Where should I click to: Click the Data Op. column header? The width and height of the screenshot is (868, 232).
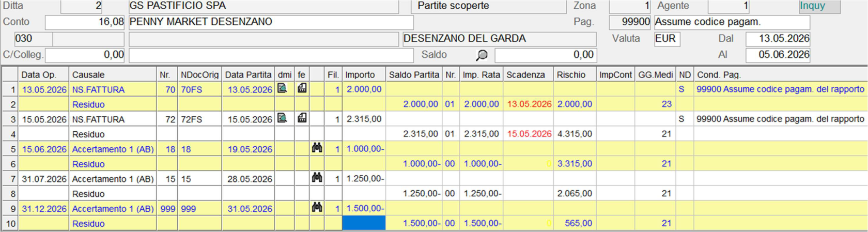[x=43, y=74]
